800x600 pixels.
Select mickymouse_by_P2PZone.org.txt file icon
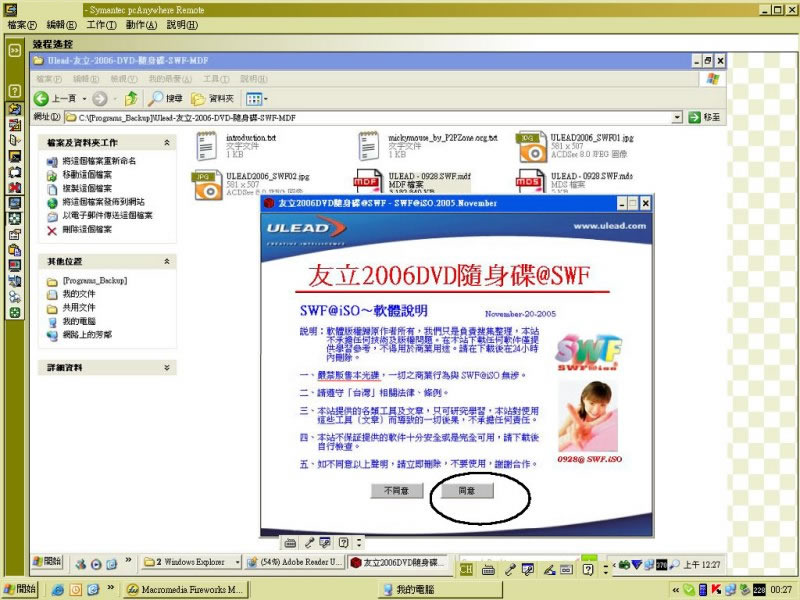368,146
